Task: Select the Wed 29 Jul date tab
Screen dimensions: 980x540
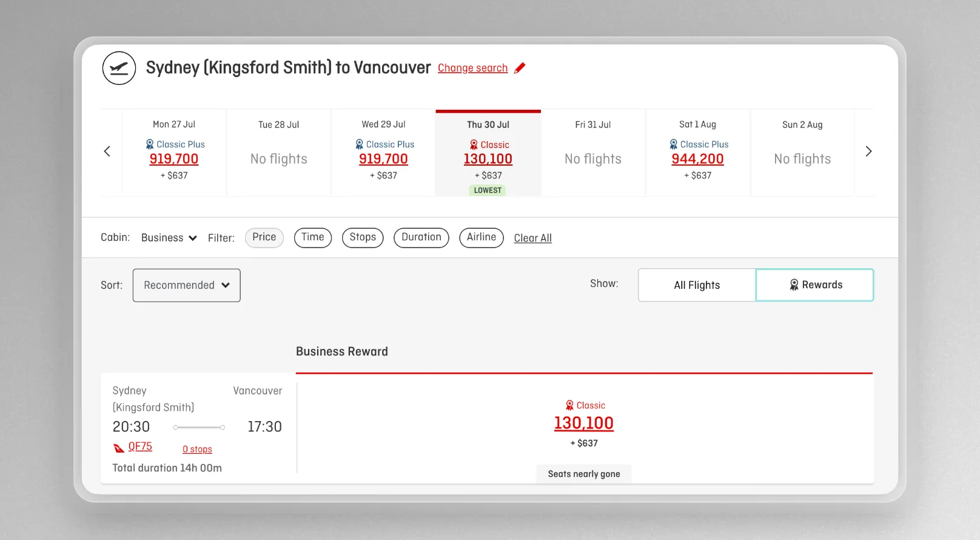Action: coord(383,153)
